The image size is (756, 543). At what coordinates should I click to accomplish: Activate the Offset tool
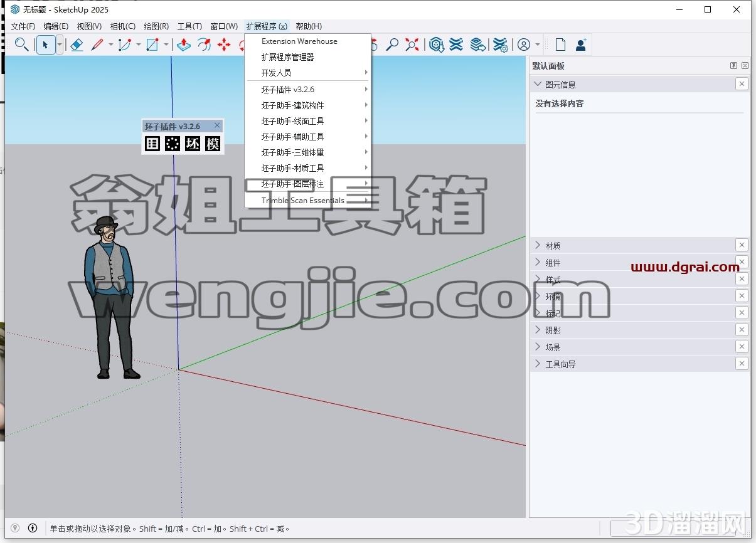204,45
